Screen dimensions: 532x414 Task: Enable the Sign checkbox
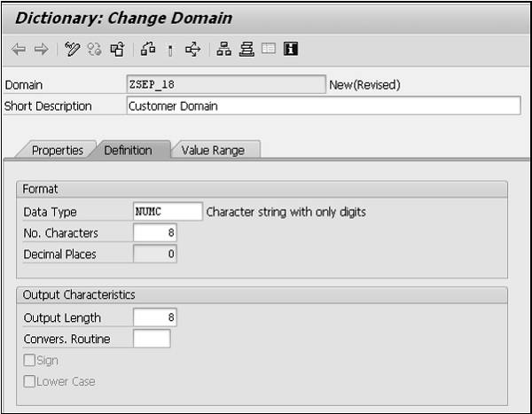pos(29,360)
